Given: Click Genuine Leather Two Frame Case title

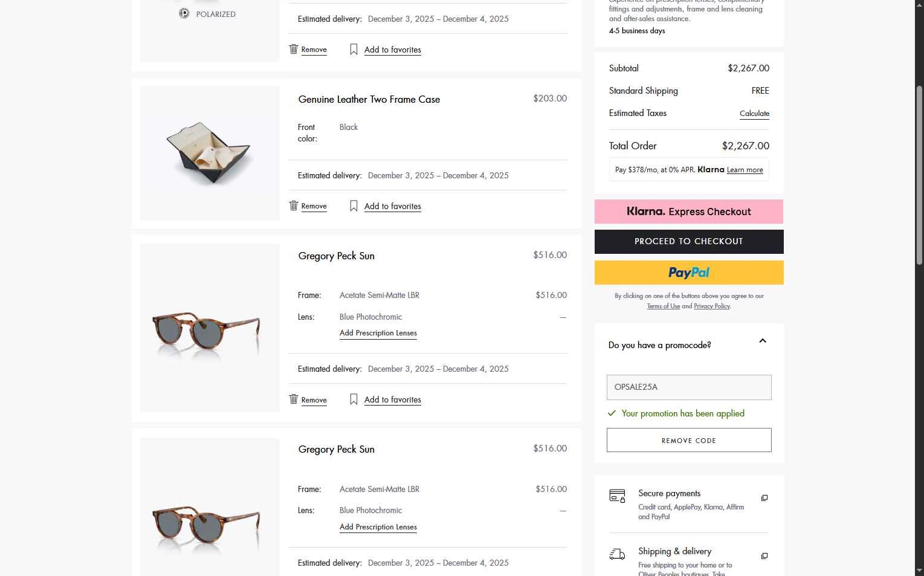Looking at the screenshot, I should [x=369, y=100].
